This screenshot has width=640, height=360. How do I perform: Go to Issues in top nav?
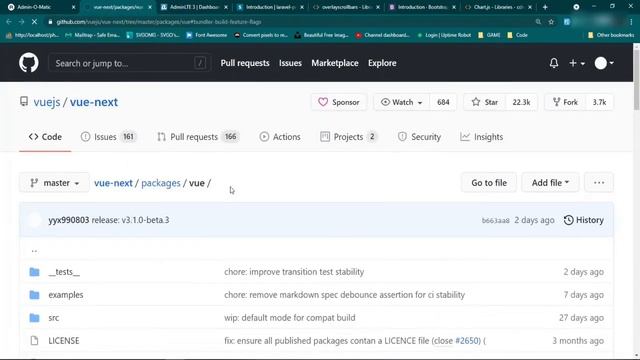click(x=290, y=63)
